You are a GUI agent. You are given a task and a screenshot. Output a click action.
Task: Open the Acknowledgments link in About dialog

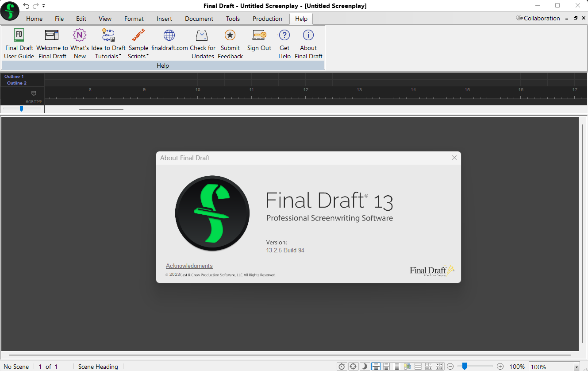pos(189,266)
